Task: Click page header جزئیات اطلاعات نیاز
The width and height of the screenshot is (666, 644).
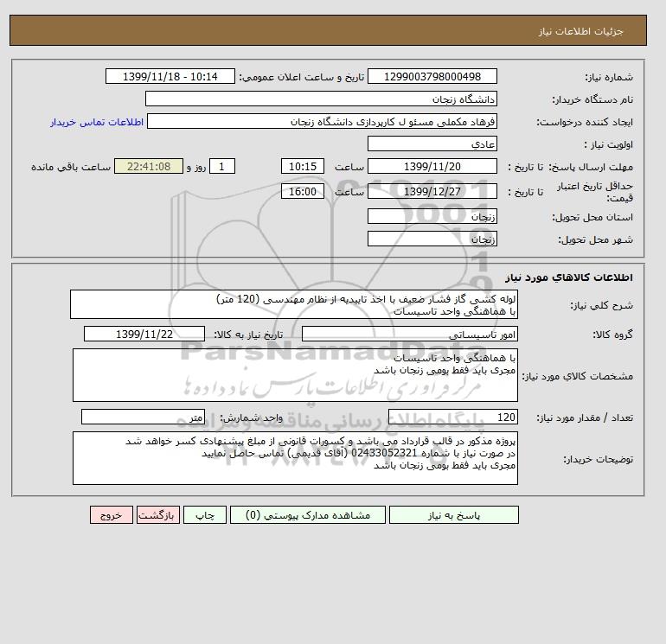Action: pyautogui.click(x=580, y=31)
